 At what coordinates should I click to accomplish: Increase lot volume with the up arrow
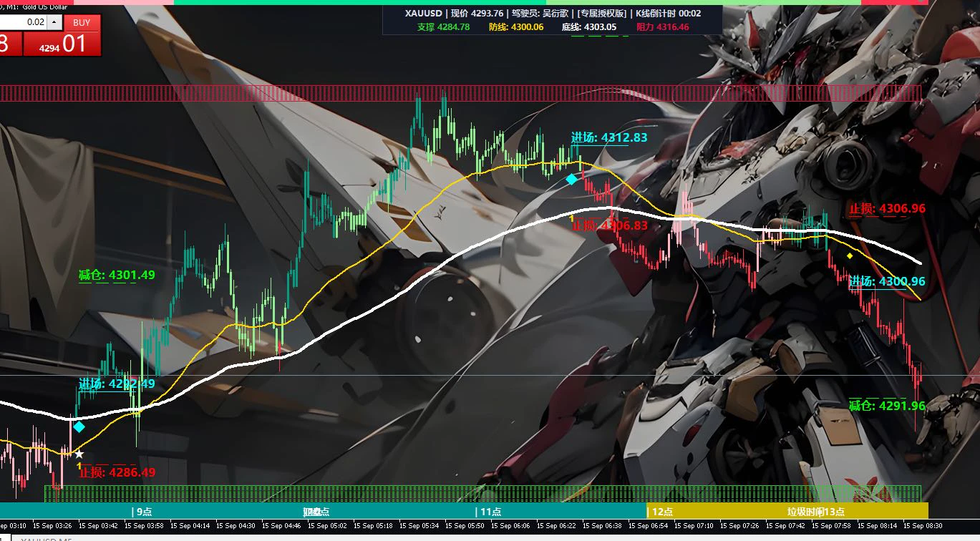55,22
